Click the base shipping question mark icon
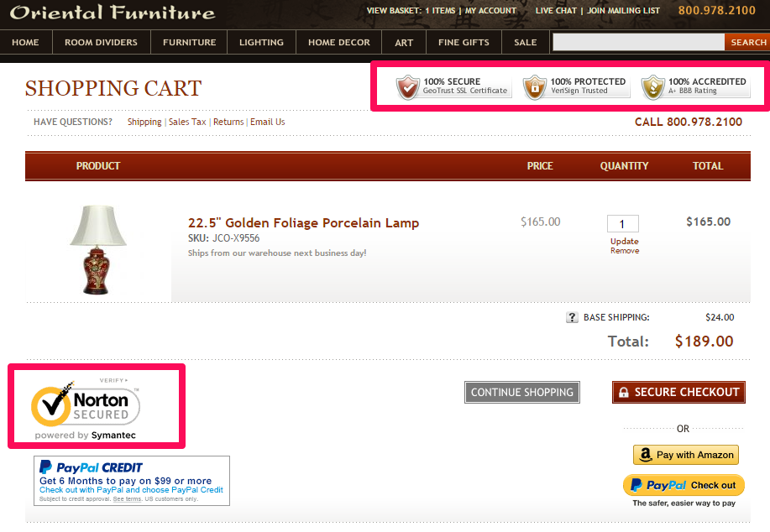 click(573, 318)
